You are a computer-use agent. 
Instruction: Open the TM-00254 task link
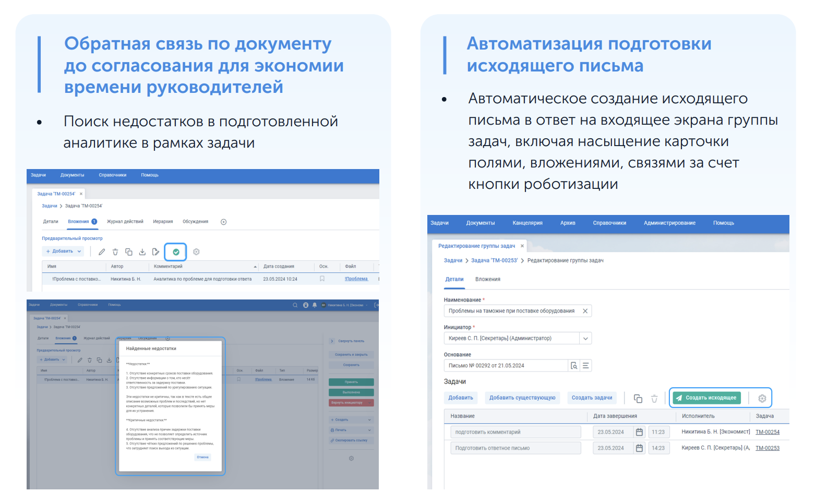(x=767, y=432)
